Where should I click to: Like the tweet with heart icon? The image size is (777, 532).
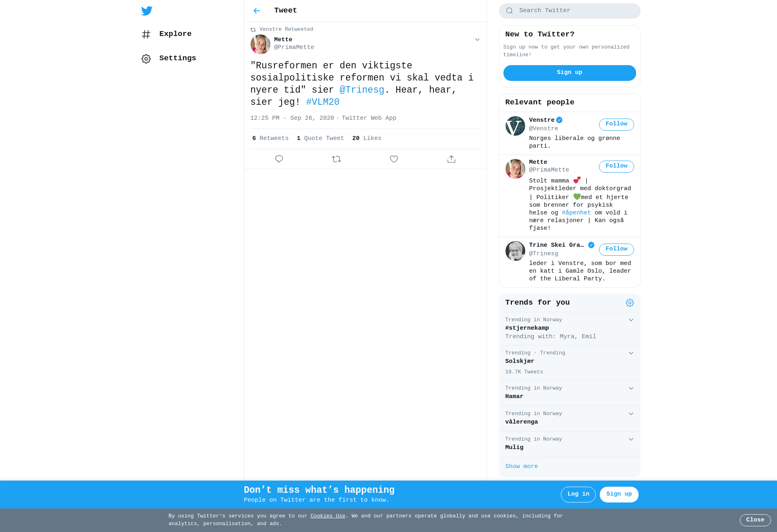(x=394, y=159)
